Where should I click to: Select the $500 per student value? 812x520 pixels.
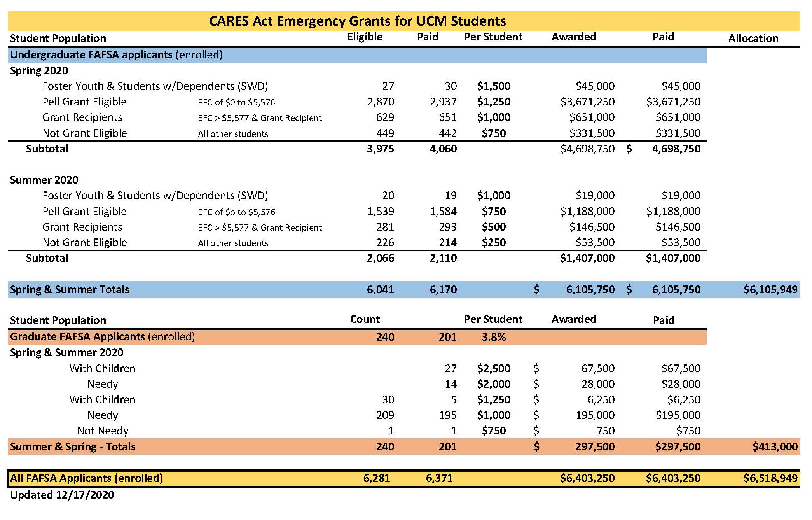[494, 227]
